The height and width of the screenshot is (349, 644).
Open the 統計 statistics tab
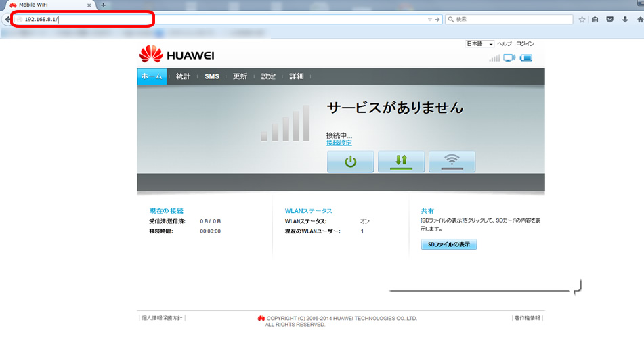click(x=184, y=76)
